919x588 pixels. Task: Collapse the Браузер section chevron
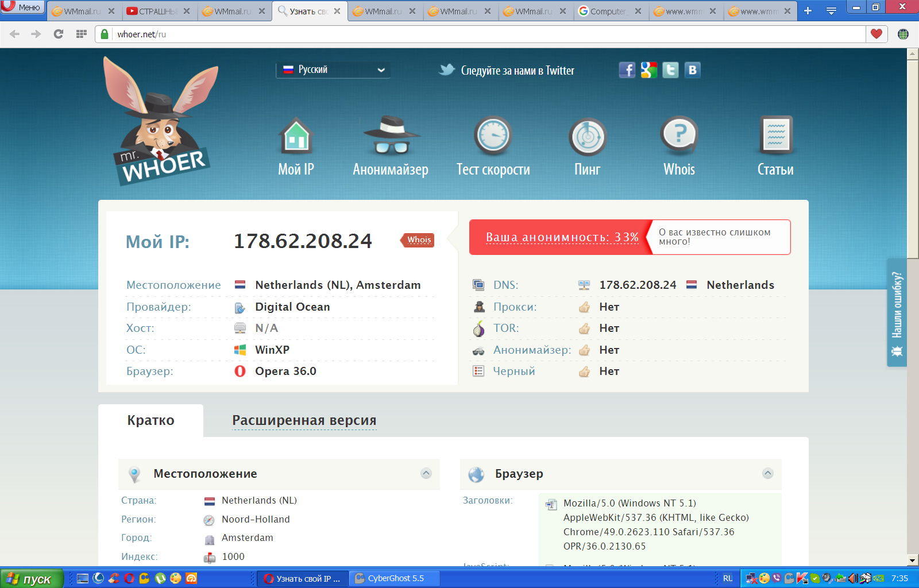768,473
